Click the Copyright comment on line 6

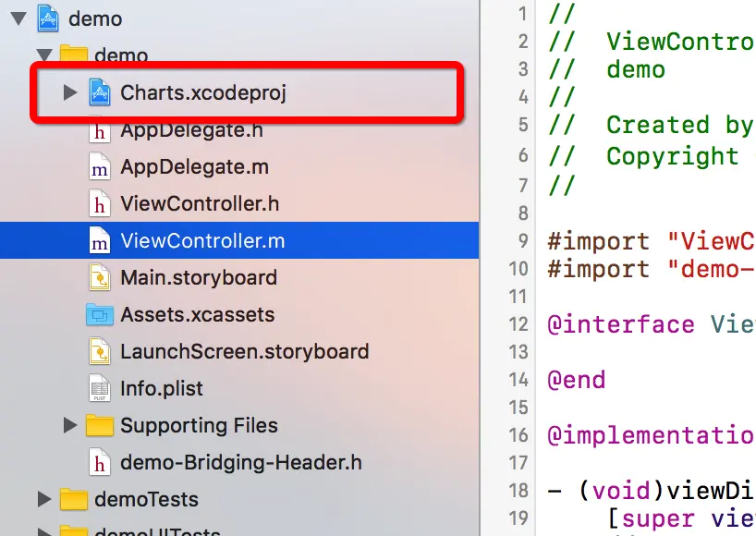click(673, 156)
